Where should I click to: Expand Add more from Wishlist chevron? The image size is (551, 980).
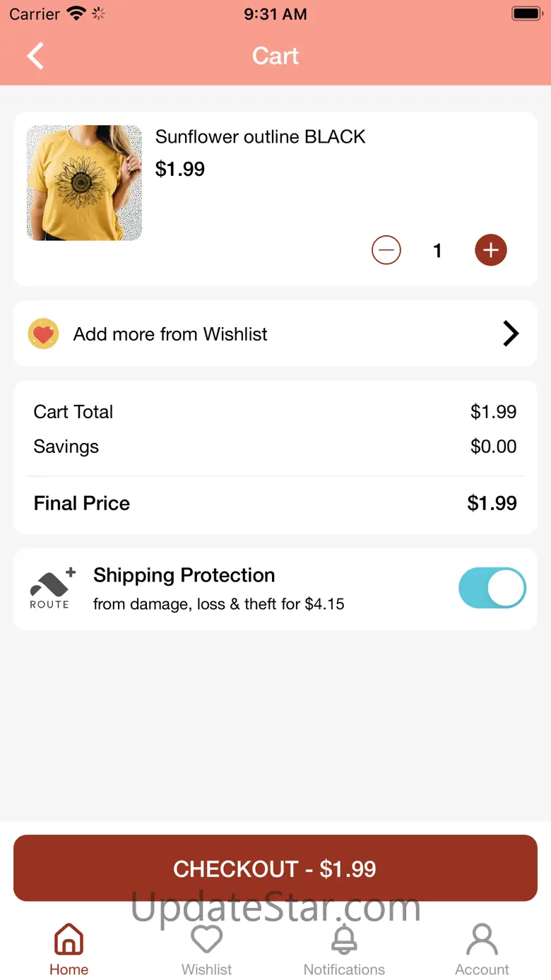510,333
